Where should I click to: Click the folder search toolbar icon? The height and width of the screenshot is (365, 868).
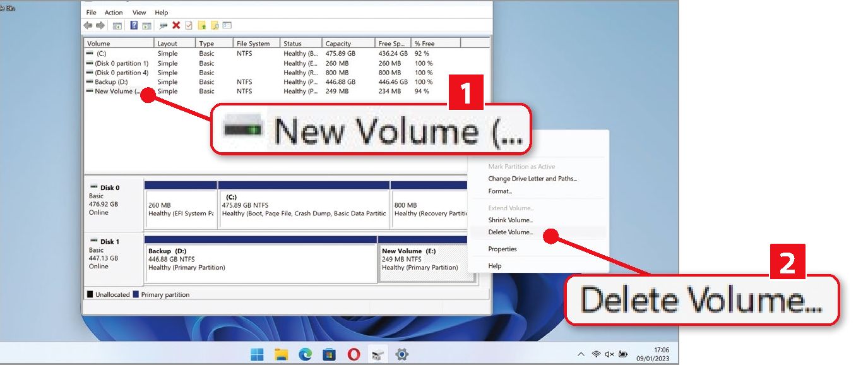[215, 25]
